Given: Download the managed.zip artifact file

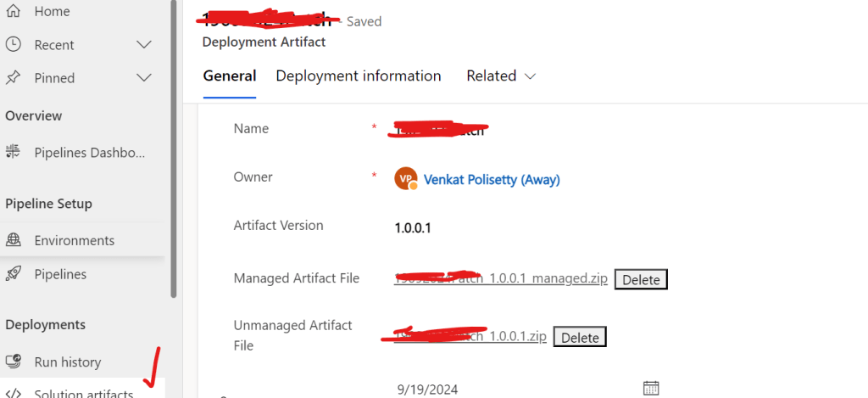Looking at the screenshot, I should click(x=501, y=278).
